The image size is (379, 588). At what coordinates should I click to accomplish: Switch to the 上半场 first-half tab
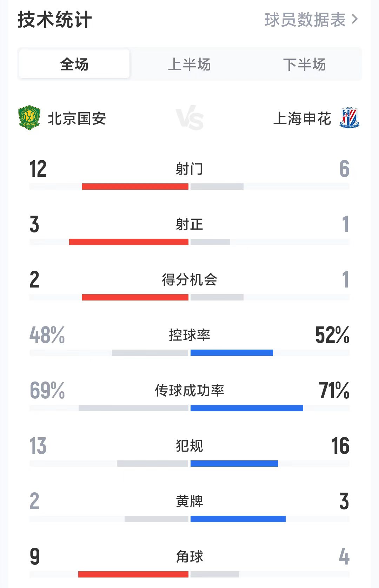pos(189,65)
